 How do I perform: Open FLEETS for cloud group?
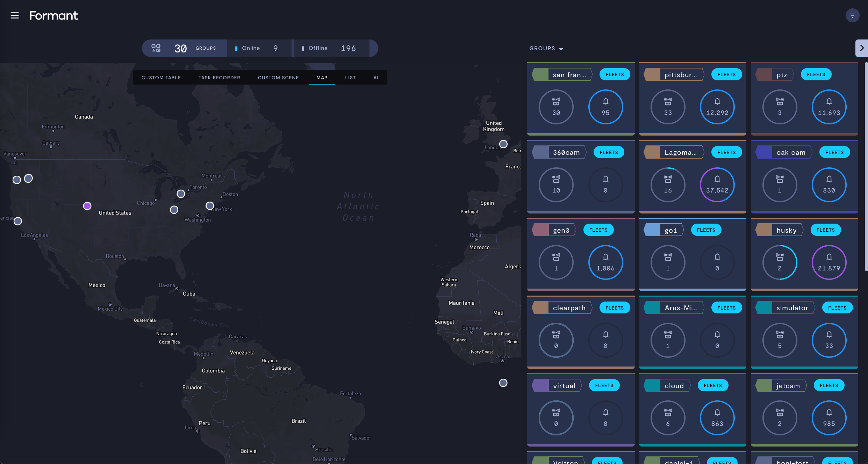(x=713, y=385)
